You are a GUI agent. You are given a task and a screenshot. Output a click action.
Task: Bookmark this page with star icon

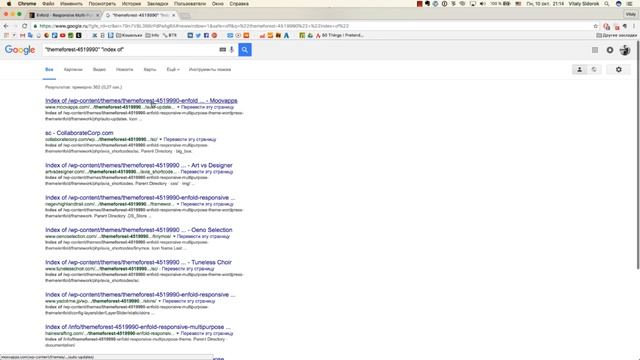click(x=596, y=26)
